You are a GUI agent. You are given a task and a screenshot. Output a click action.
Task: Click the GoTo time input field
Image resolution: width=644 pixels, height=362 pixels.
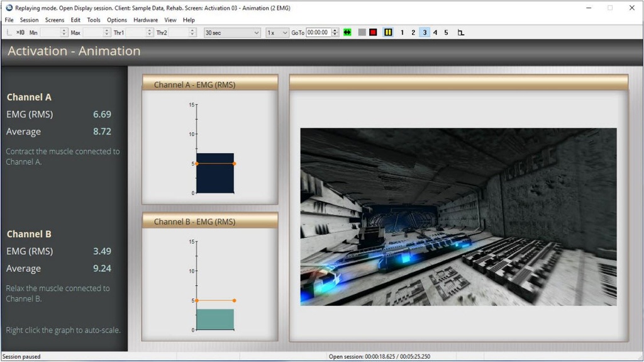pos(319,33)
